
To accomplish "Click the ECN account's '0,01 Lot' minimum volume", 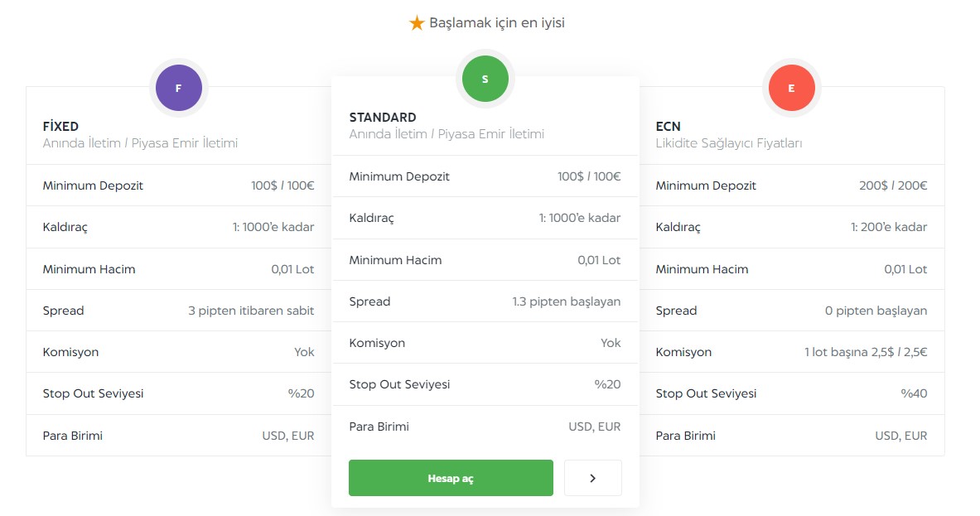I will point(905,269).
